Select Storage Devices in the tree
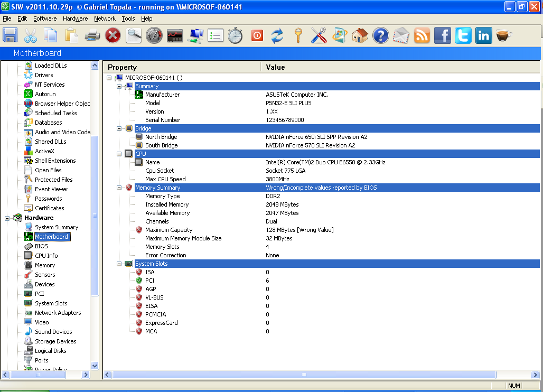 pyautogui.click(x=55, y=341)
